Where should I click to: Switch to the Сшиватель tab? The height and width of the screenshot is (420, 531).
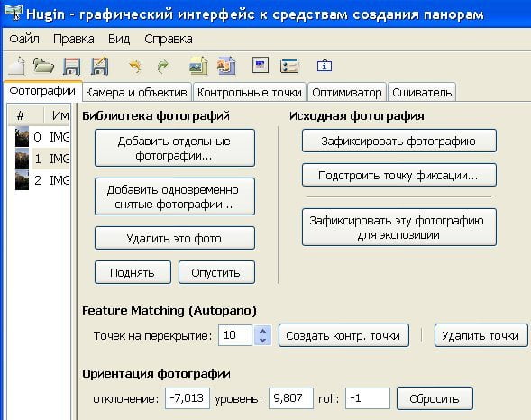tap(422, 92)
